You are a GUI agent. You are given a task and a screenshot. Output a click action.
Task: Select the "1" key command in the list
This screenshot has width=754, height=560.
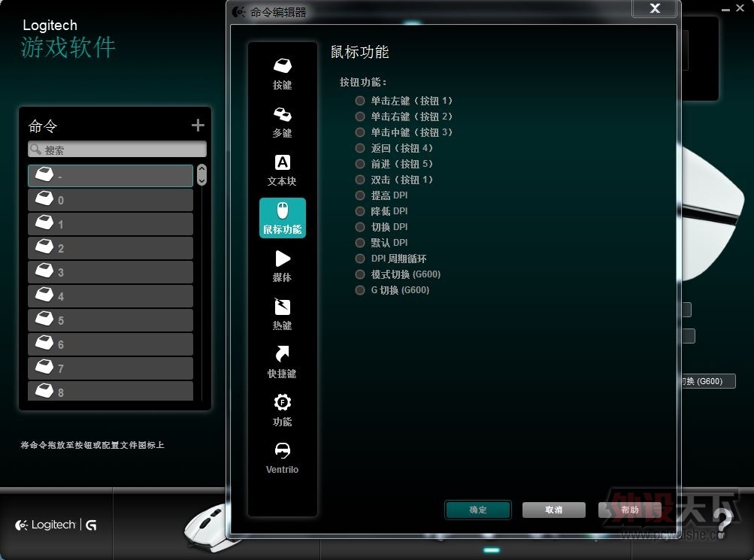click(x=111, y=224)
